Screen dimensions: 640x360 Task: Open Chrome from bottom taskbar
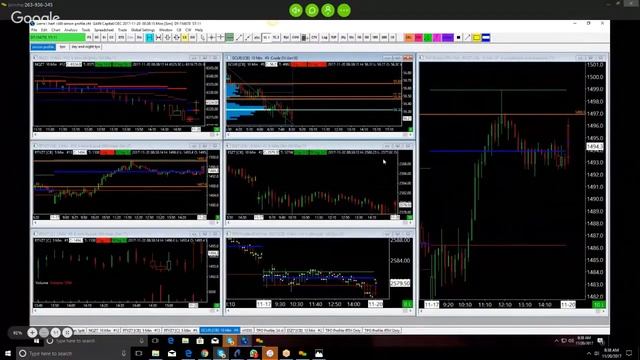(204, 353)
